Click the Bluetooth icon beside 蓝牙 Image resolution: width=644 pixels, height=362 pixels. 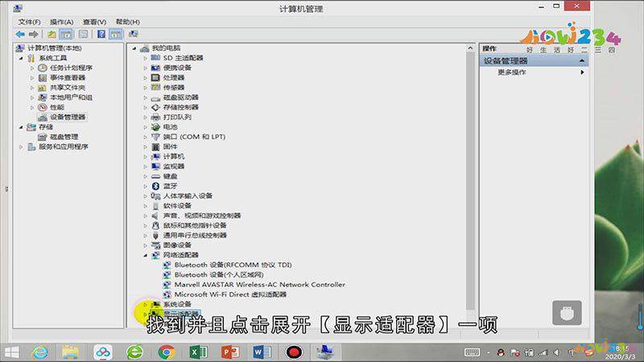coord(155,186)
